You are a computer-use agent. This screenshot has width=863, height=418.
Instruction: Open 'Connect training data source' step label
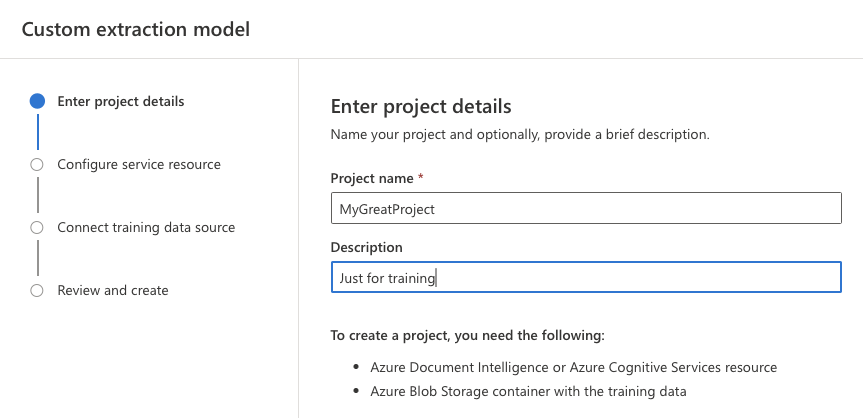click(146, 227)
